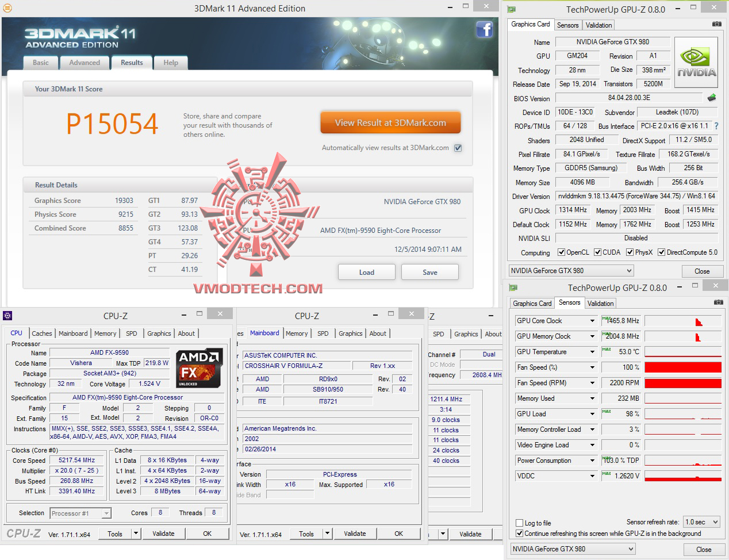Expand the Power Consumption sensor dropdown
729x560 pixels.
coord(592,461)
